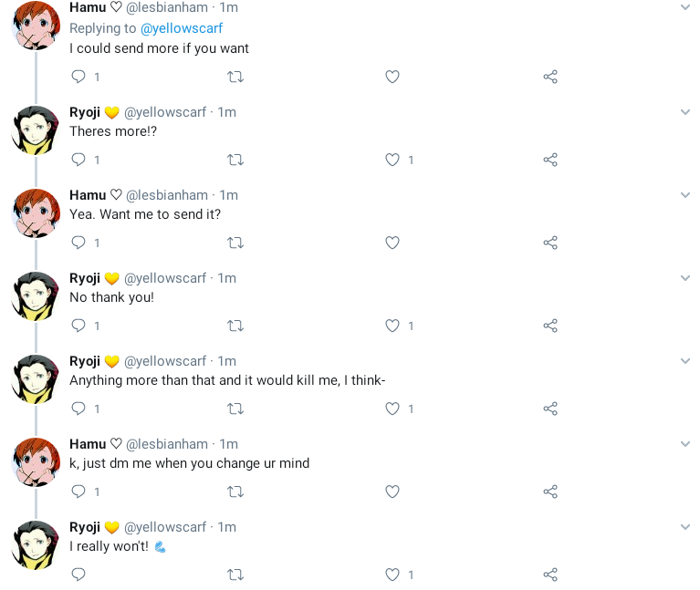
Task: Open Ryoji's name on "Anything more than that" tweet
Action: (85, 361)
